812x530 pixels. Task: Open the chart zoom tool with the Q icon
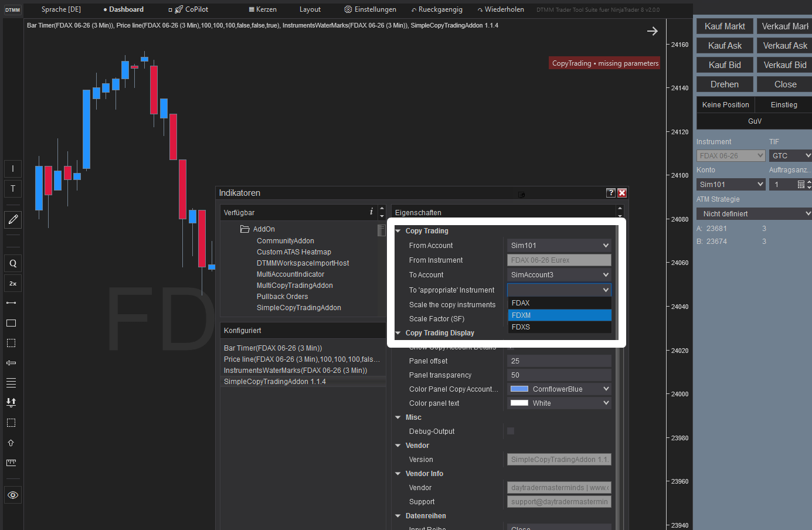point(12,263)
